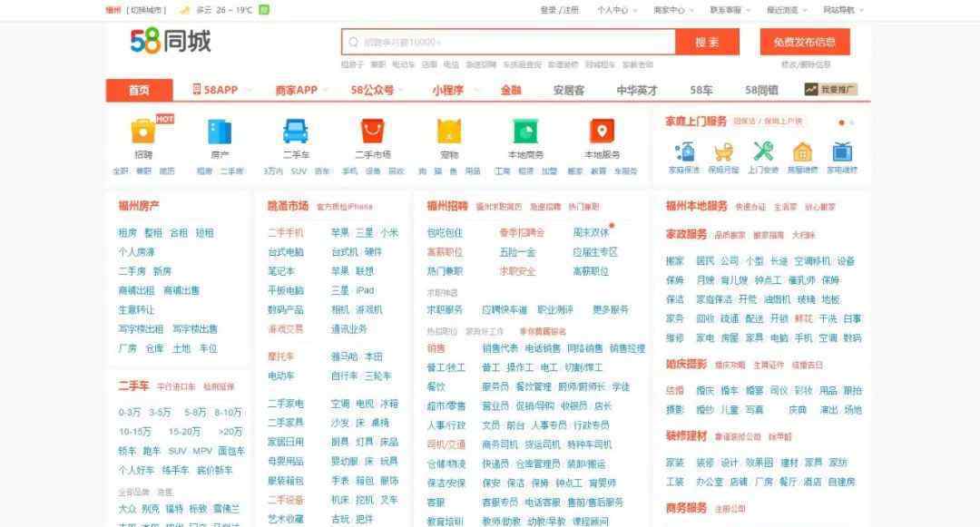Click the 二手手机 link
This screenshot has width=980, height=527.
(286, 232)
